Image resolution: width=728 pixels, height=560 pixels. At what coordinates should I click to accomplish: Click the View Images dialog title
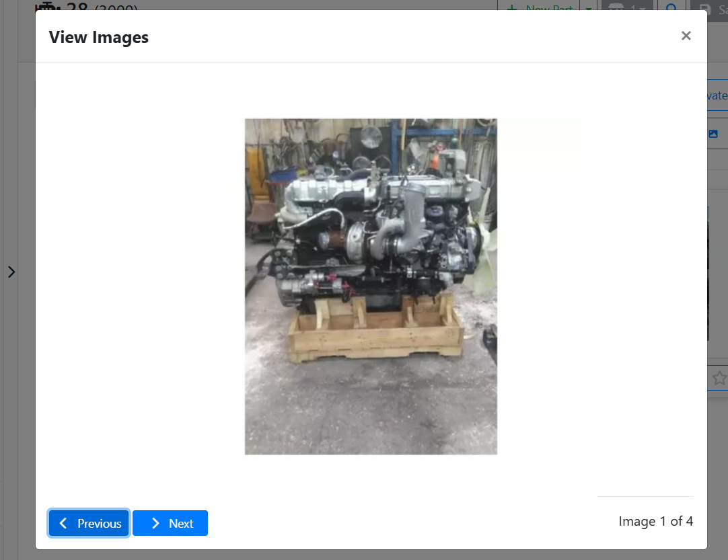point(98,37)
